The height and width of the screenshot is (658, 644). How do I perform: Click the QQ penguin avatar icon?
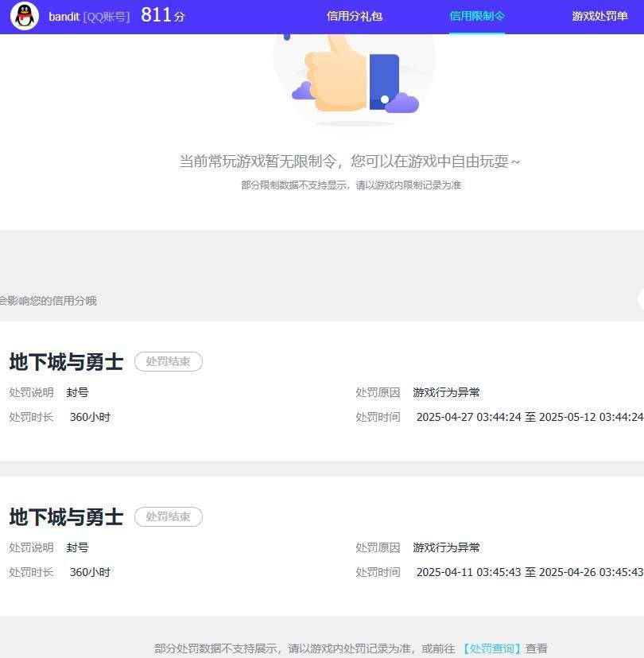(x=25, y=17)
